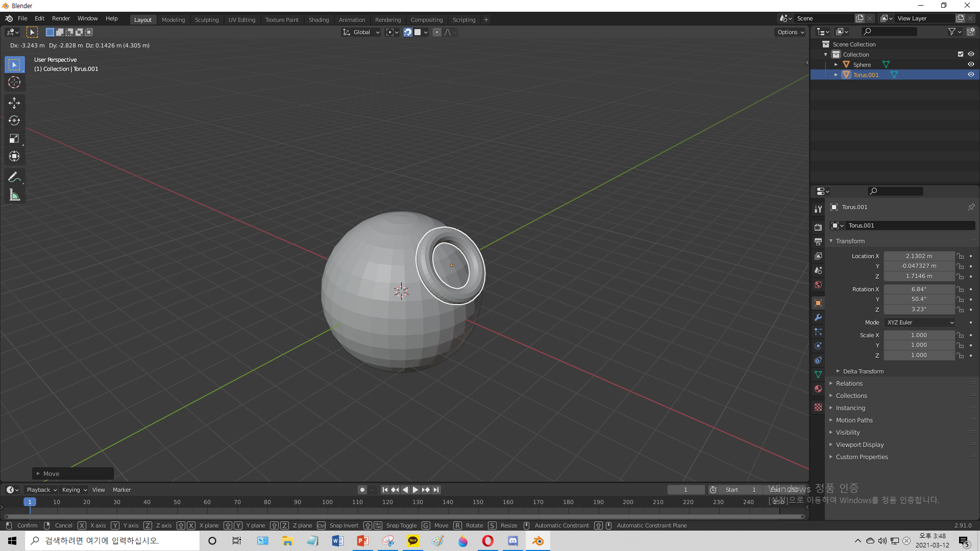Hide the Sphere object in outliner
This screenshot has height=551, width=980.
(x=971, y=64)
